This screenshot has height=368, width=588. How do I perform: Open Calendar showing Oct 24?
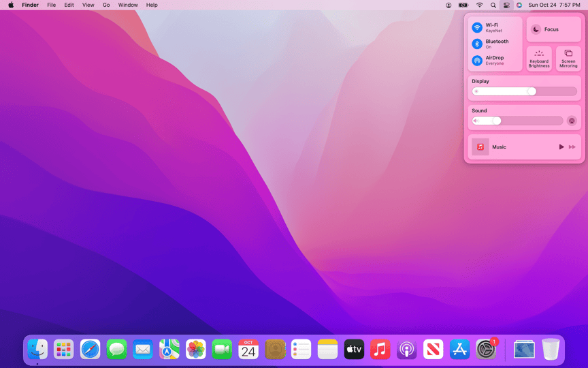click(x=248, y=349)
